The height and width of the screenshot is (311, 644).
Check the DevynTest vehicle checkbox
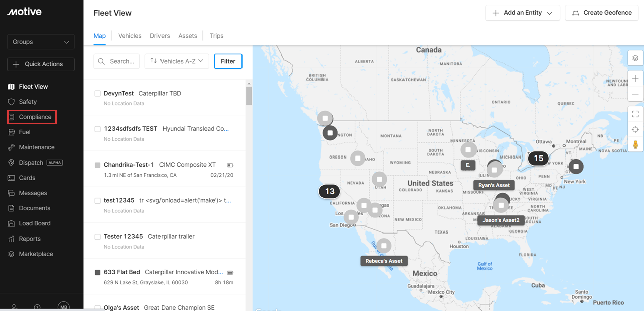(98, 94)
